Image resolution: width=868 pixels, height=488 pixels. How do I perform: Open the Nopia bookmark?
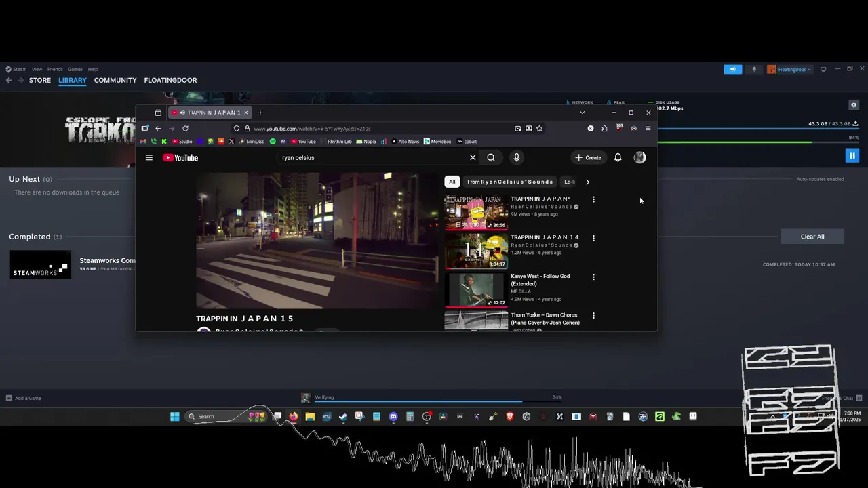tap(366, 142)
